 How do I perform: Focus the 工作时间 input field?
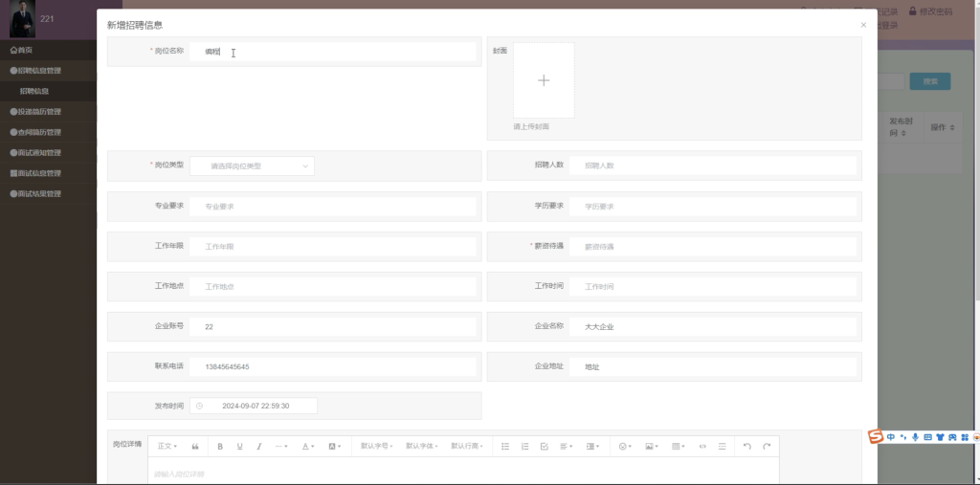coord(712,286)
